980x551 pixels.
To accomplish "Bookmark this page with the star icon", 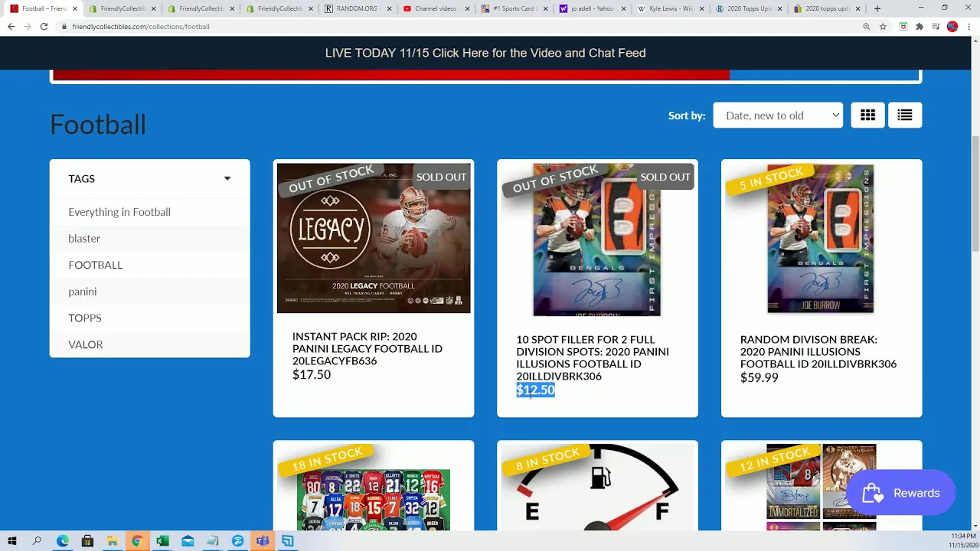I will pyautogui.click(x=883, y=26).
